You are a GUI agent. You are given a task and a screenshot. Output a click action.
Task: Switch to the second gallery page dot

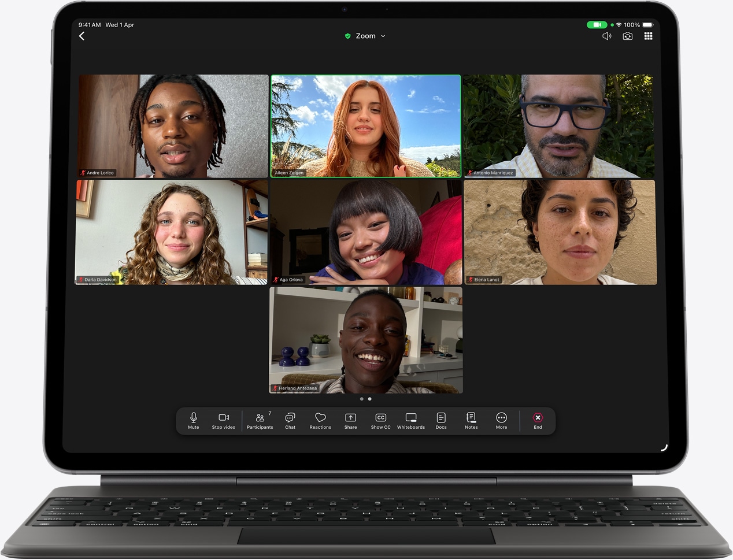[x=370, y=399]
